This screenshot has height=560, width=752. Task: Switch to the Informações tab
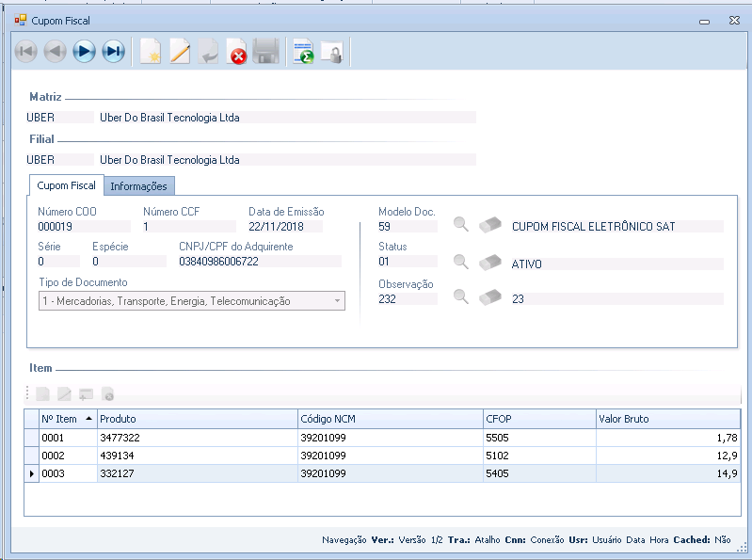(138, 186)
